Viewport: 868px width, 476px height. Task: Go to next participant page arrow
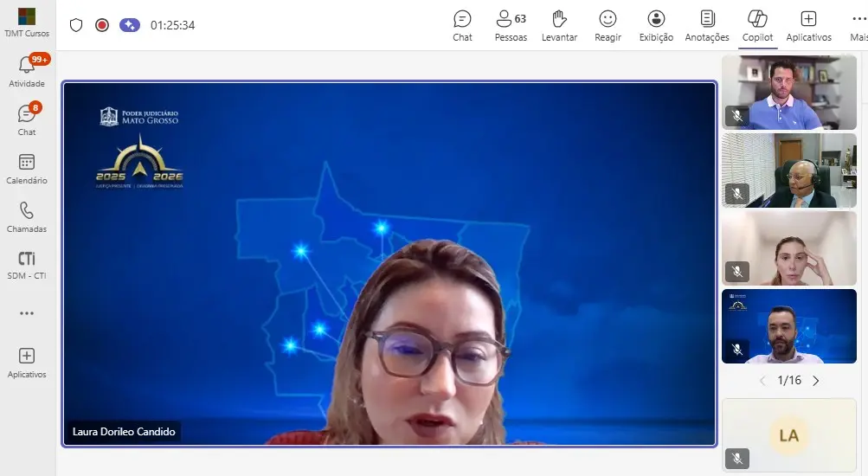point(815,381)
